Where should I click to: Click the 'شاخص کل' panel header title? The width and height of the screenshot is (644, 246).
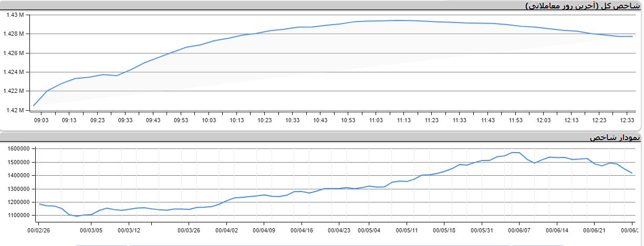click(x=583, y=5)
